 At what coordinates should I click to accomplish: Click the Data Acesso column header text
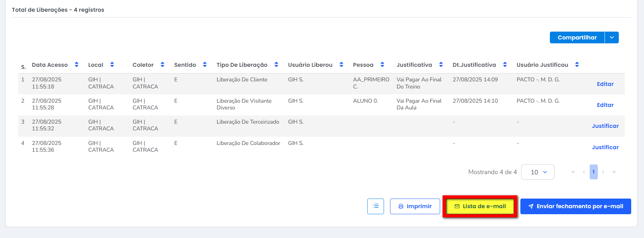tap(50, 65)
